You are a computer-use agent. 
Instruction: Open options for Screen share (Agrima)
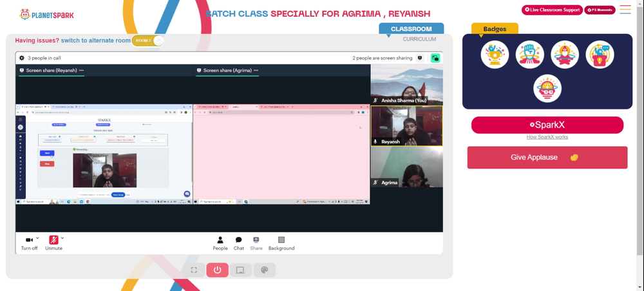point(256,70)
